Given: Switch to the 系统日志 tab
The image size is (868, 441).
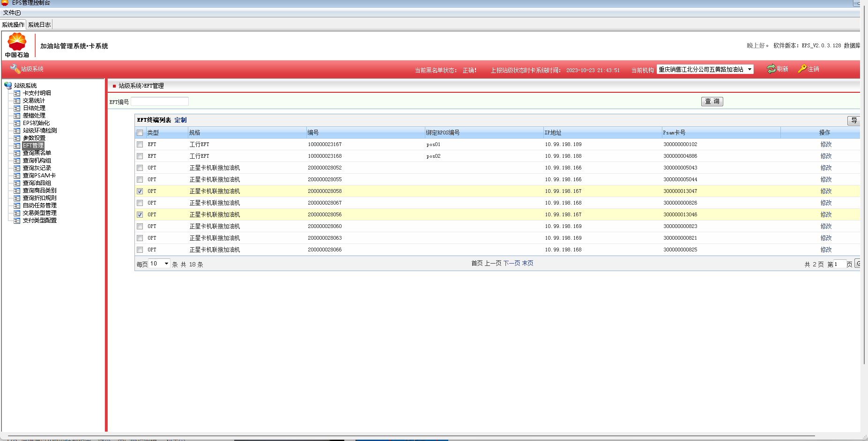Looking at the screenshot, I should (39, 25).
